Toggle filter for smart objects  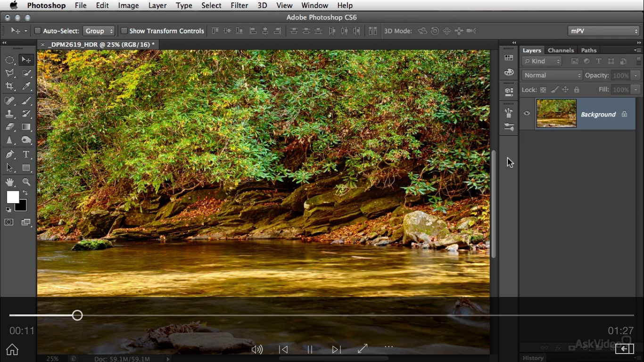[x=623, y=61]
